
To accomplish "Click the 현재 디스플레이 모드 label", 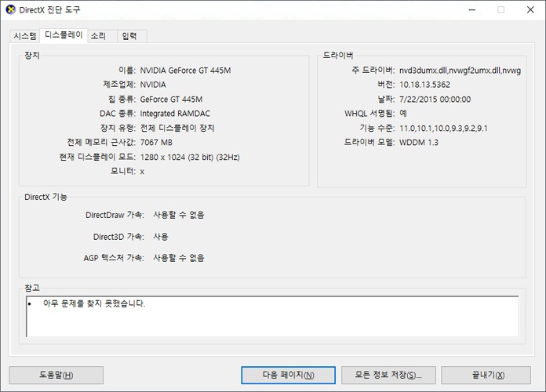I will click(97, 157).
